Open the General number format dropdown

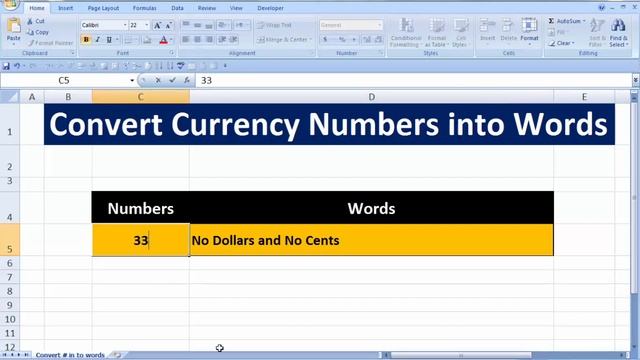380,25
